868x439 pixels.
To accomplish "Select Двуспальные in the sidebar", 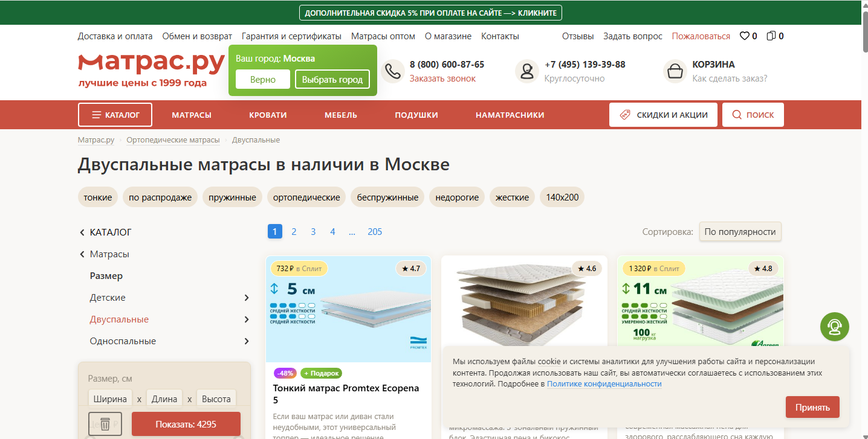I will coord(119,319).
